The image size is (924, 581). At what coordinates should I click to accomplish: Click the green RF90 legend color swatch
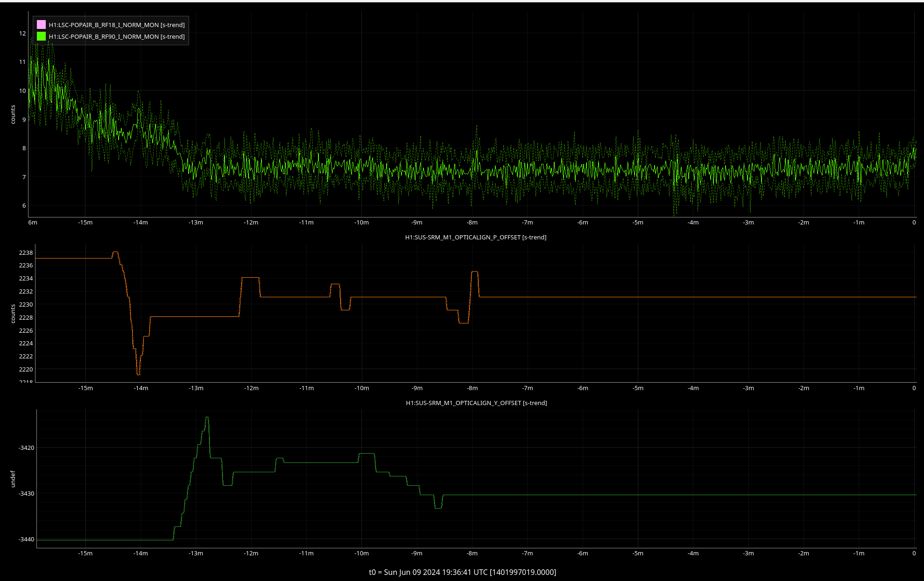(x=41, y=36)
